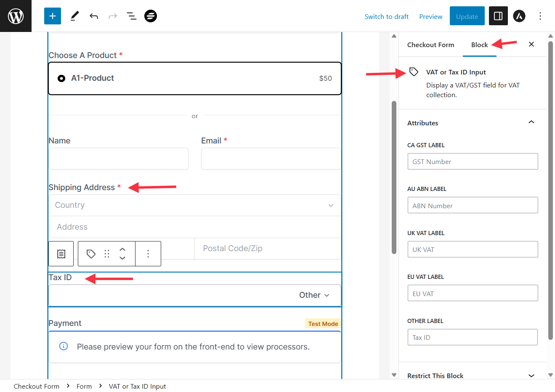Image resolution: width=555 pixels, height=392 pixels.
Task: Expand the Restrict This Block section
Action: (x=531, y=376)
